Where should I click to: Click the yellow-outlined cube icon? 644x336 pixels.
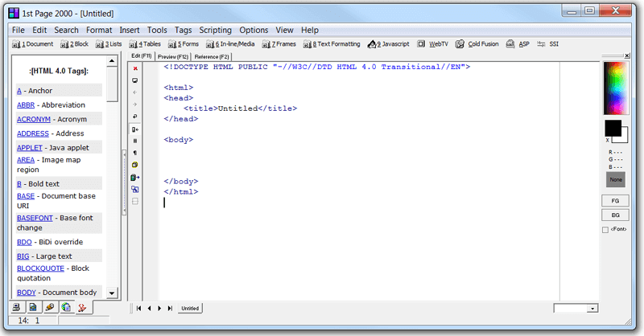pos(135,165)
